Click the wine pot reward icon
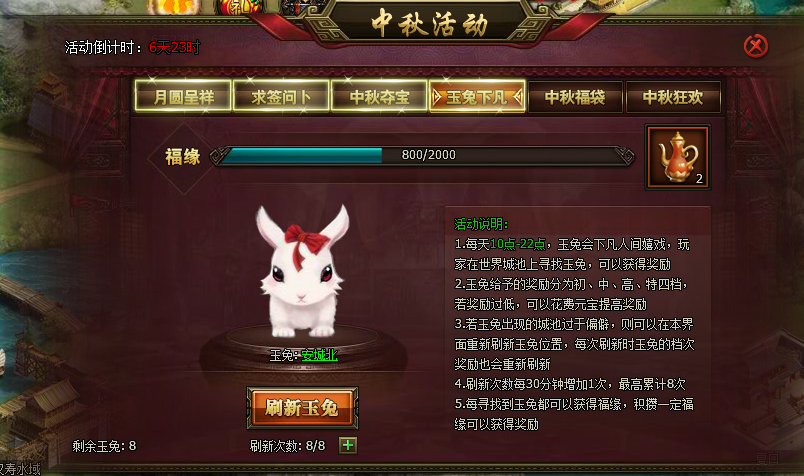Viewport: 804px width, 476px height. tap(677, 157)
